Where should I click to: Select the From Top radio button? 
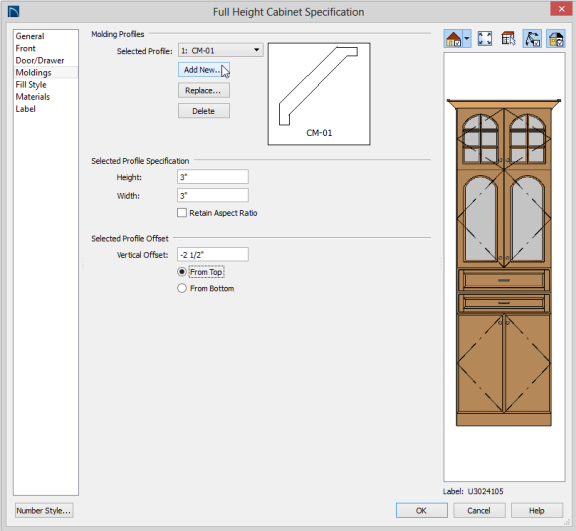[182, 272]
